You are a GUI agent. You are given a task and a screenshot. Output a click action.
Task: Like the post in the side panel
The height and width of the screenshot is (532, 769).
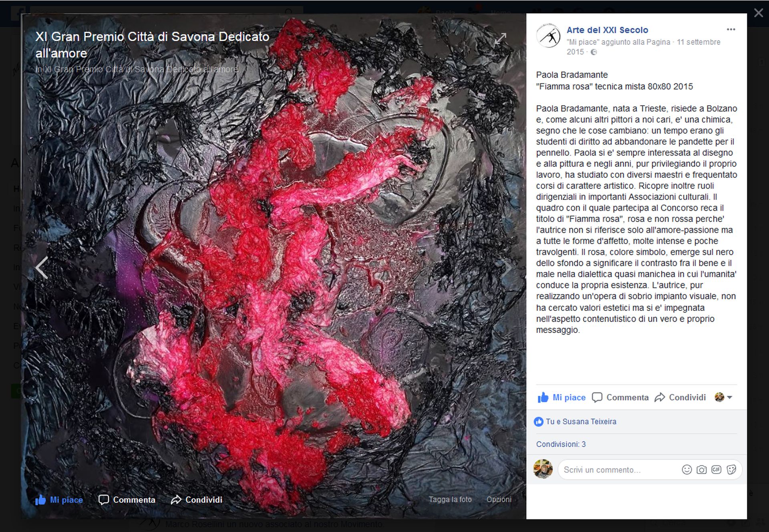(x=562, y=397)
